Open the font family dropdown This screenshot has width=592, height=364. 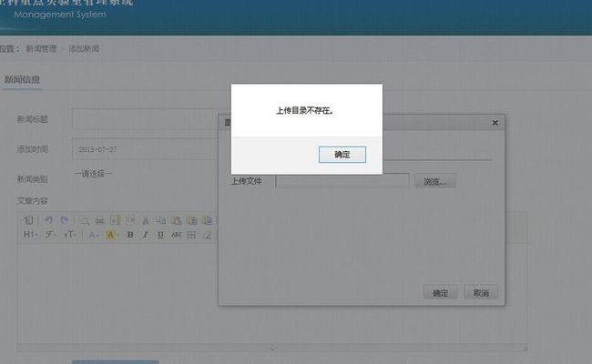[x=50, y=235]
